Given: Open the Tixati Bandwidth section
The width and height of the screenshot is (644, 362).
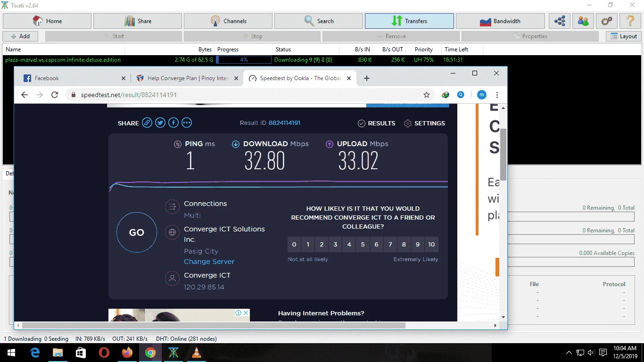Looking at the screenshot, I should [500, 21].
